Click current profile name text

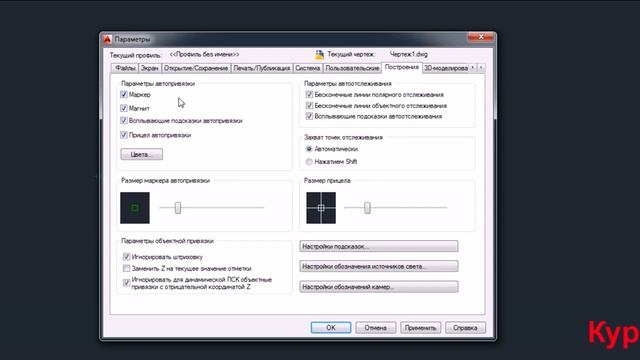click(x=204, y=54)
